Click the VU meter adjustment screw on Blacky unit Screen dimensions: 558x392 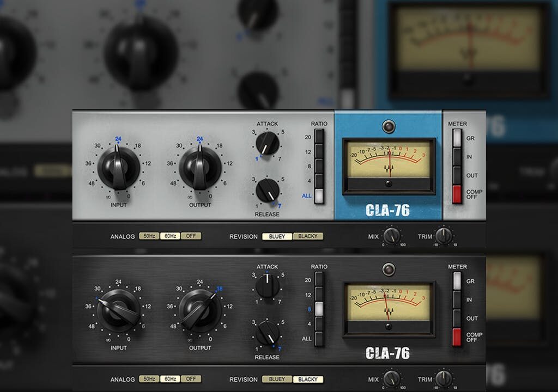(x=389, y=327)
